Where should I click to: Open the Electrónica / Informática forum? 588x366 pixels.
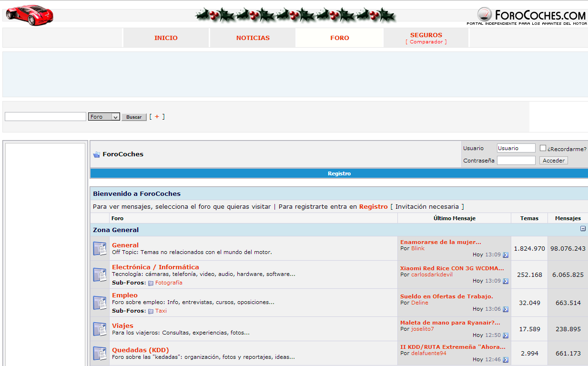[x=155, y=267]
